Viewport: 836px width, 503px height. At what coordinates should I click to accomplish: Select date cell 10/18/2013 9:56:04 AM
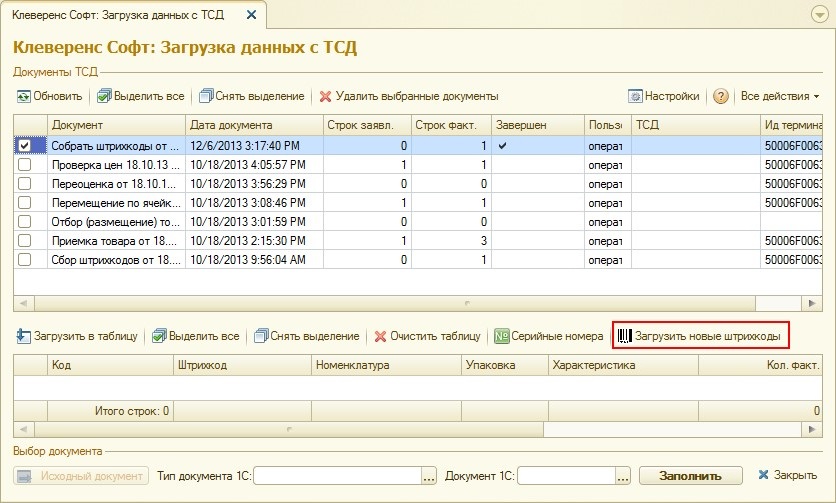(254, 260)
